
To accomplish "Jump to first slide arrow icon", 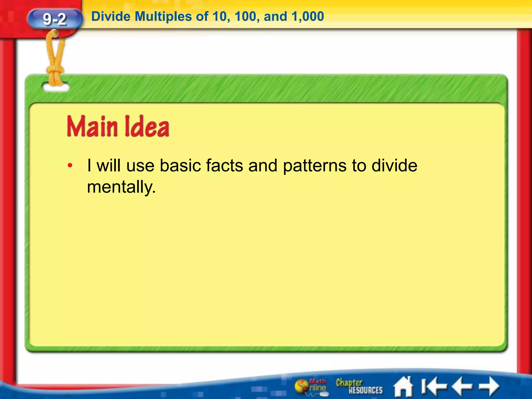I will [434, 387].
